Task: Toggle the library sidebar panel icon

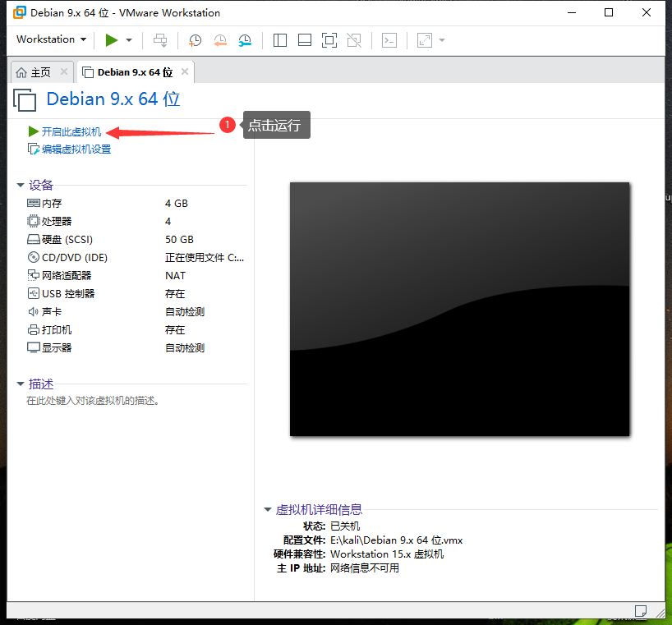Action: [280, 40]
